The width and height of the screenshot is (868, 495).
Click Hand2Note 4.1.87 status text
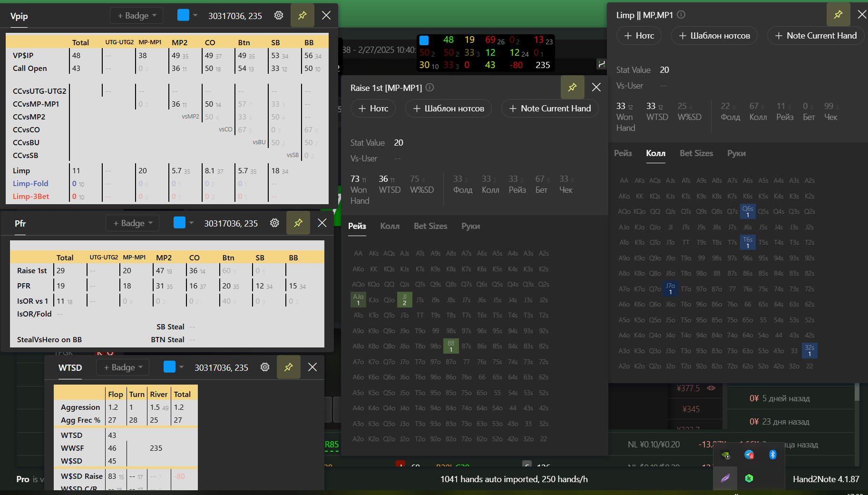(826, 479)
